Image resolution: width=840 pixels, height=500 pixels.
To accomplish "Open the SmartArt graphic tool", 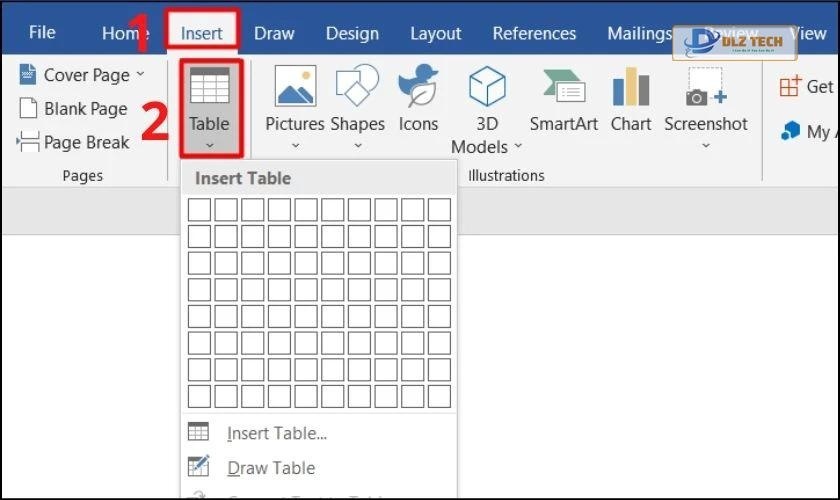I will click(563, 88).
